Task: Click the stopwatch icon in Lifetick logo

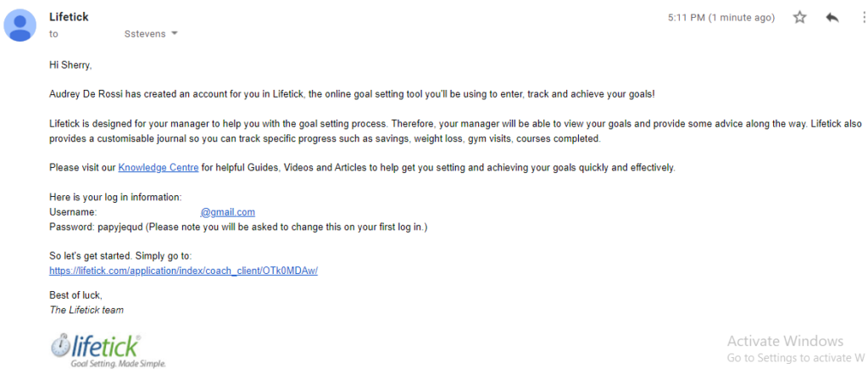Action: click(60, 345)
